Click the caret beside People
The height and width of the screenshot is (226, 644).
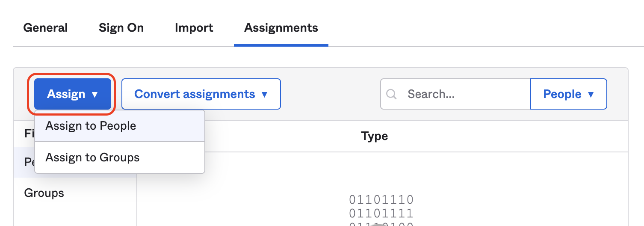coord(591,95)
